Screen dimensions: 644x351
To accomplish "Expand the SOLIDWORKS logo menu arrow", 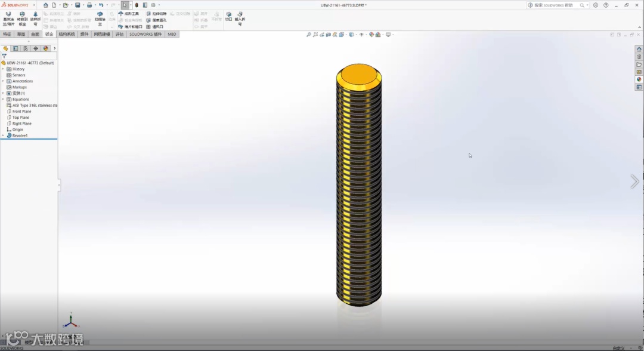I will pos(34,5).
